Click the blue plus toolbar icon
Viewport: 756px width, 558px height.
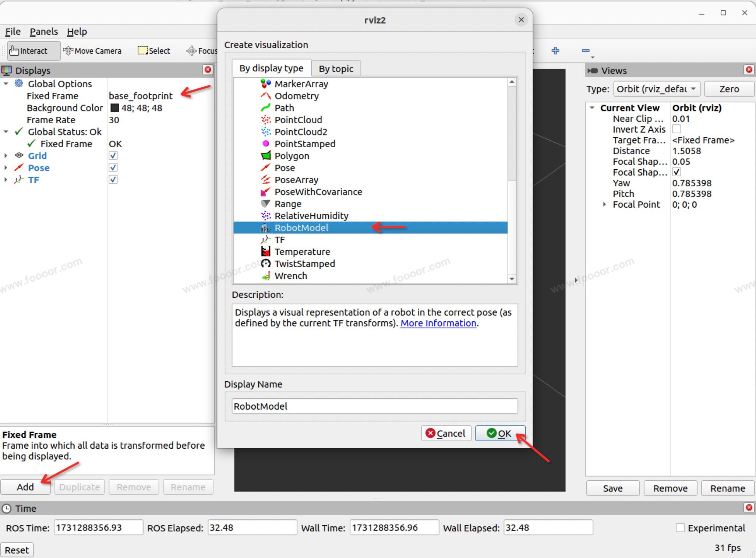[555, 51]
